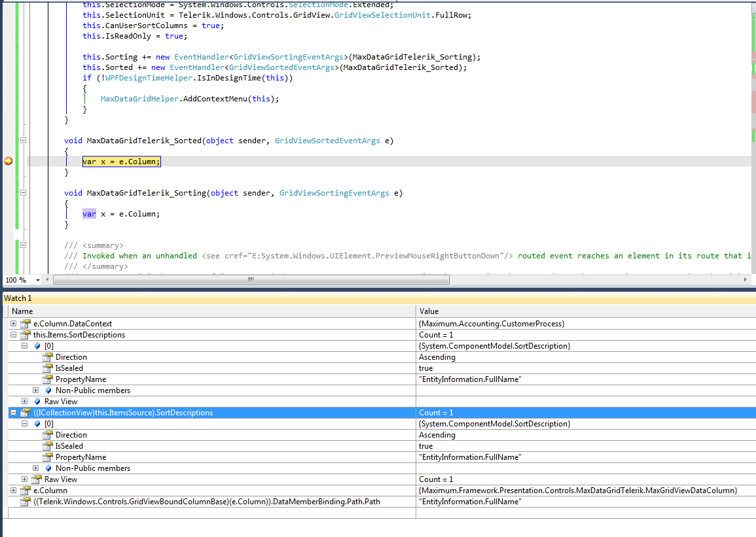Collapse the MaxDataGridTelerik_Sorted method outline

click(x=23, y=141)
